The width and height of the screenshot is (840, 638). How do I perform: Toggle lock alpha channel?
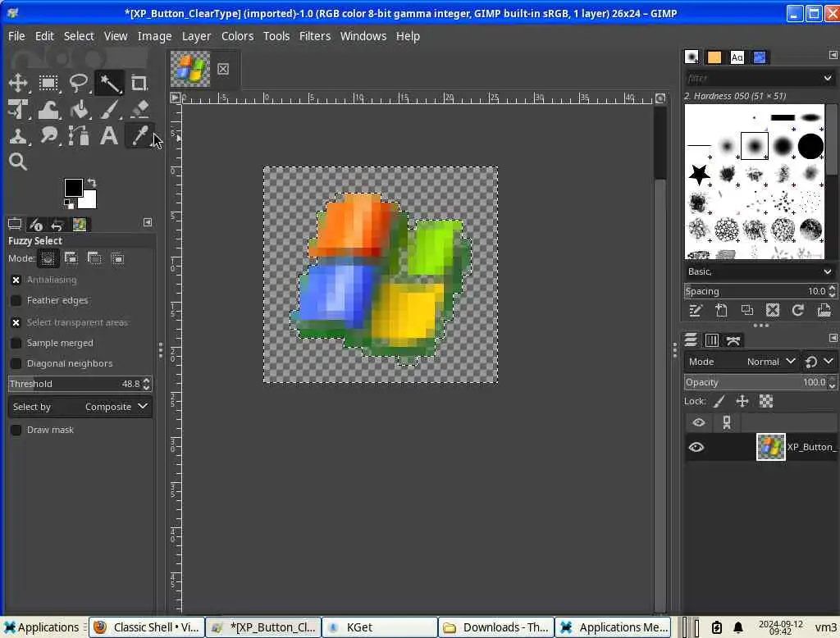click(x=766, y=401)
